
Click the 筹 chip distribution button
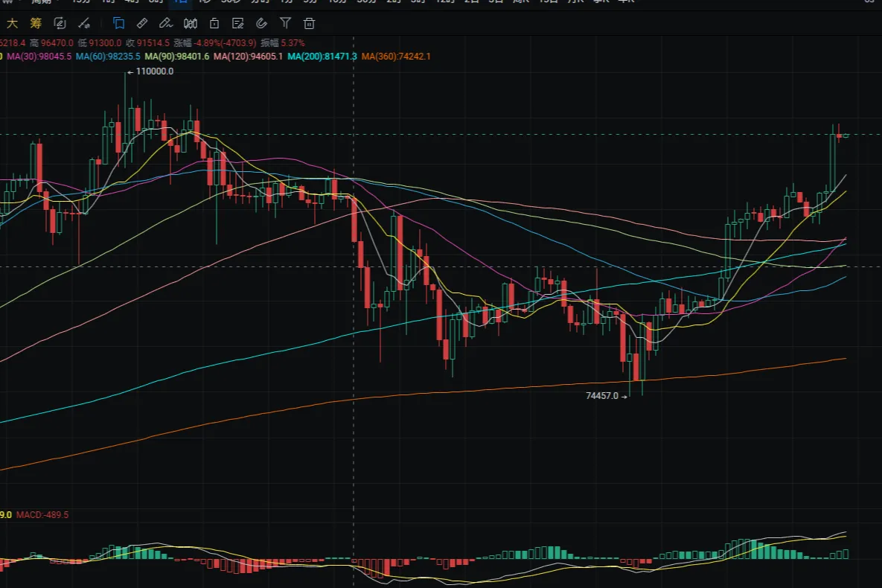tap(36, 23)
